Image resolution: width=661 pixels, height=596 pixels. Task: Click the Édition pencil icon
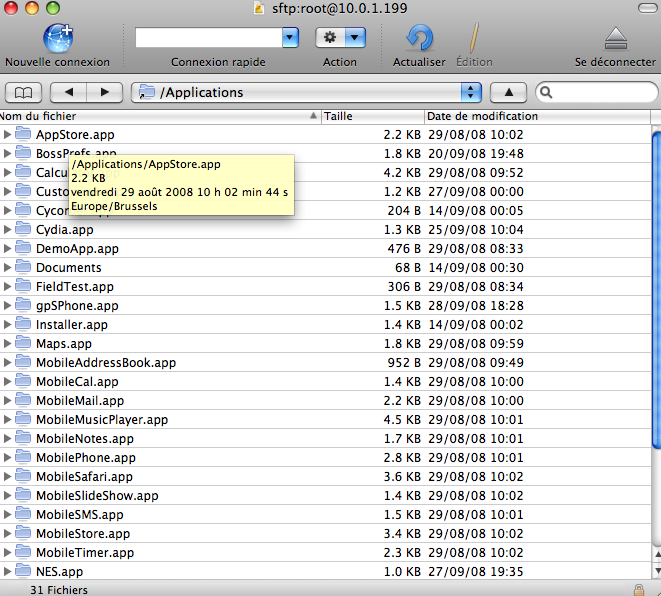[474, 38]
